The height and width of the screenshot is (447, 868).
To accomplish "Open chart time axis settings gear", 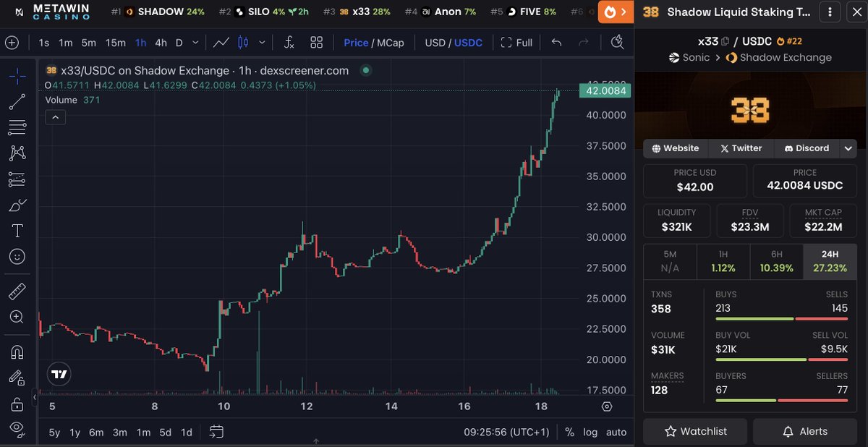I will pos(607,406).
